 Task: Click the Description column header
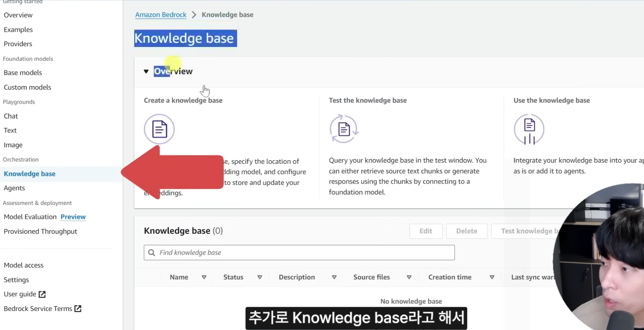tap(297, 277)
